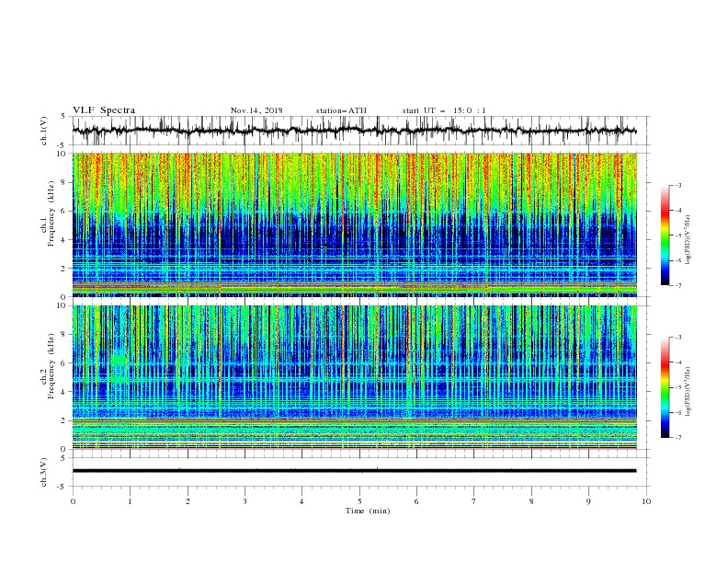Image resolution: width=728 pixels, height=563 pixels.
Task: Click the "ch.3(V)" waveform axis label
Action: tap(44, 473)
